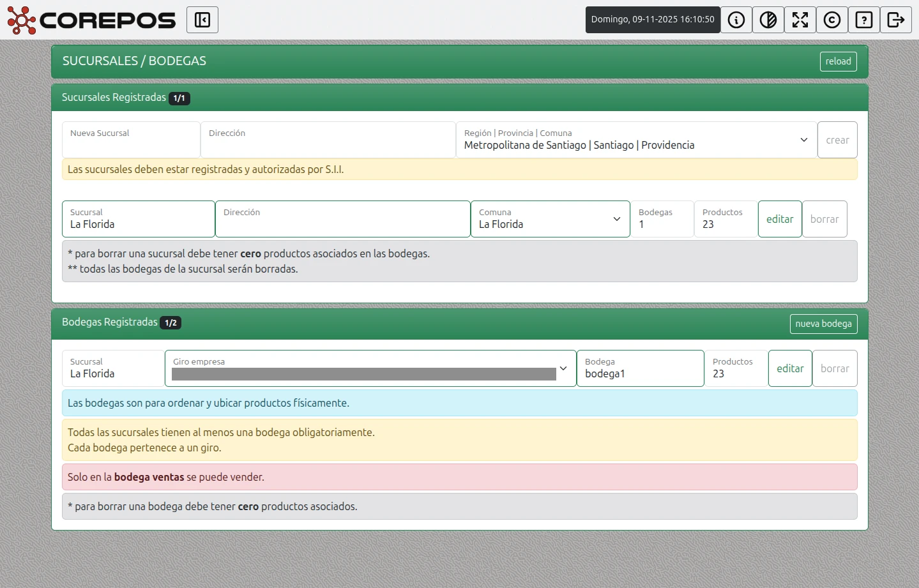Image resolution: width=919 pixels, height=588 pixels.
Task: Open Región | Provincia | Comuna dropdown
Action: pyautogui.click(x=637, y=140)
